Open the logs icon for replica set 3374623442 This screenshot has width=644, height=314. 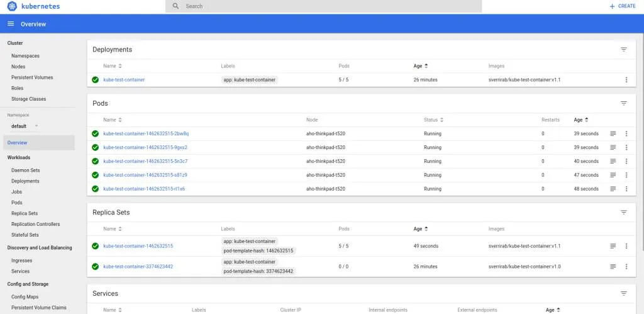point(613,266)
